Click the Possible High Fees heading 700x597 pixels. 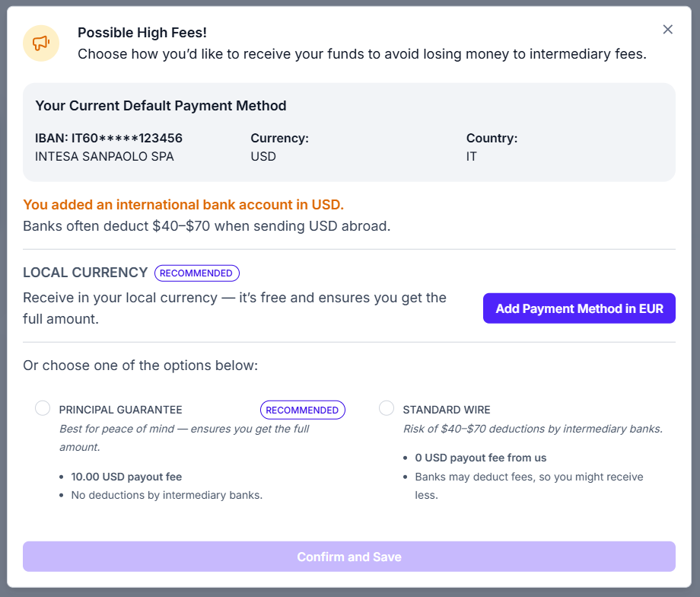tap(142, 33)
